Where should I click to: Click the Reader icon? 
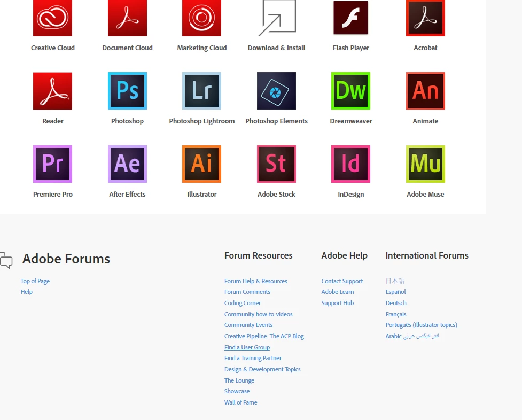[x=52, y=91]
